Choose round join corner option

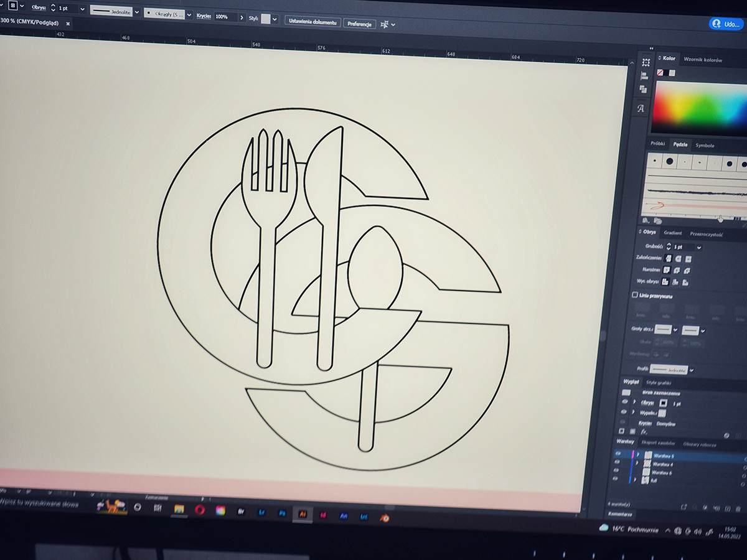tap(677, 271)
